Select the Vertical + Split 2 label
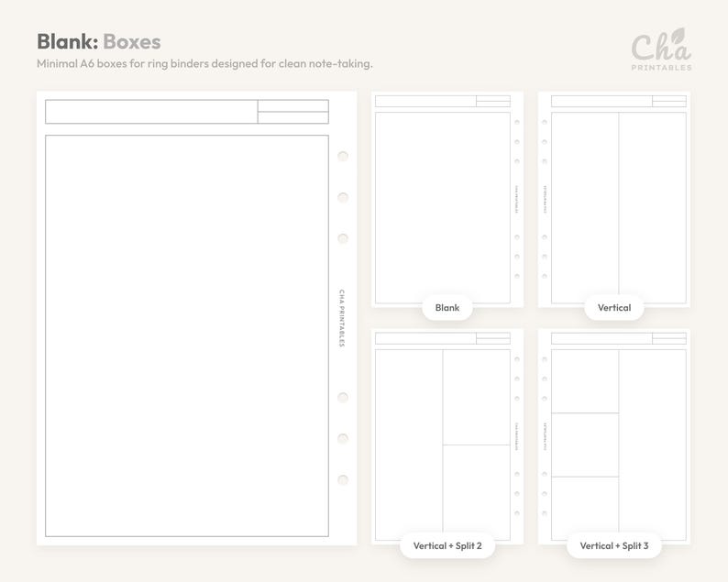The image size is (728, 582). 447,545
